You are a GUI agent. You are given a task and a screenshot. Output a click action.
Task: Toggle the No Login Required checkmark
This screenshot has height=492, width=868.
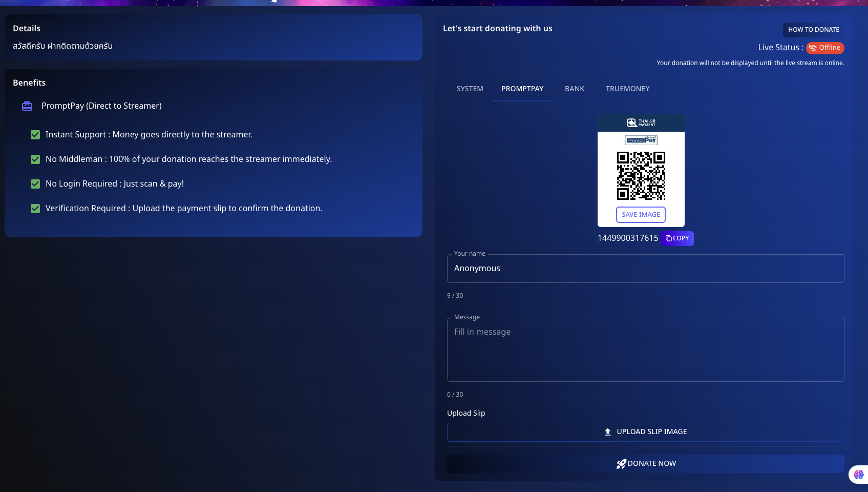35,184
